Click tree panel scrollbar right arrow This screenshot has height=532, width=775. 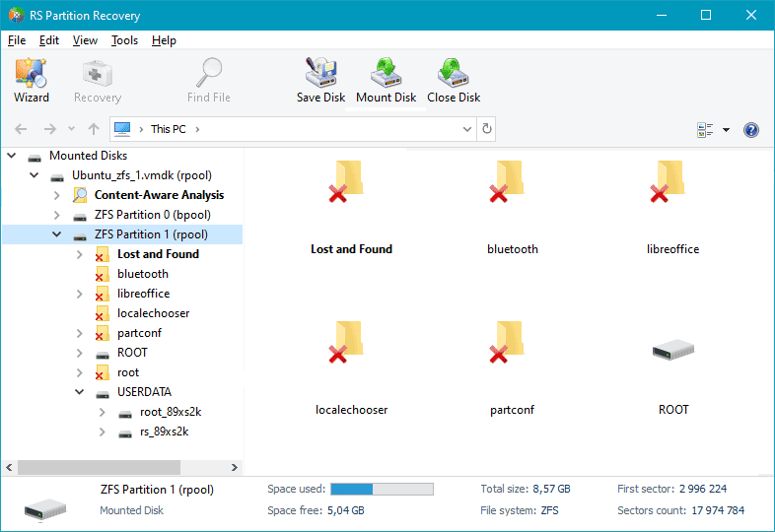pyautogui.click(x=235, y=467)
